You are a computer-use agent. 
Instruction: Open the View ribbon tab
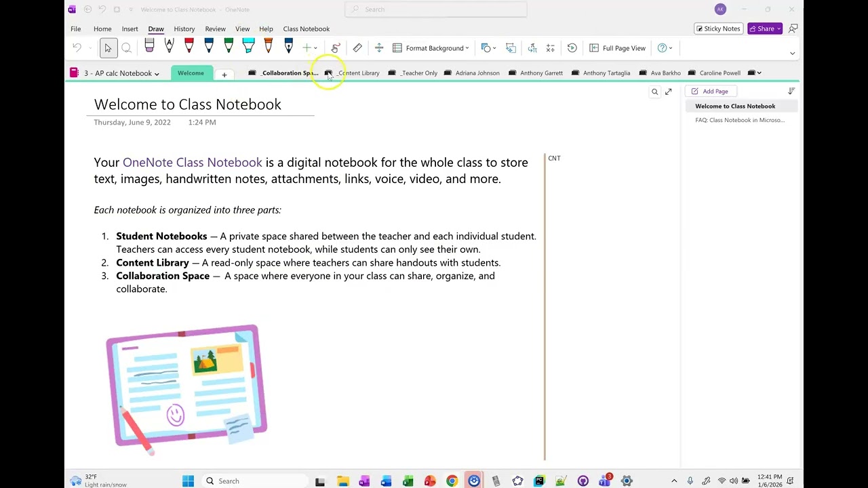point(242,29)
